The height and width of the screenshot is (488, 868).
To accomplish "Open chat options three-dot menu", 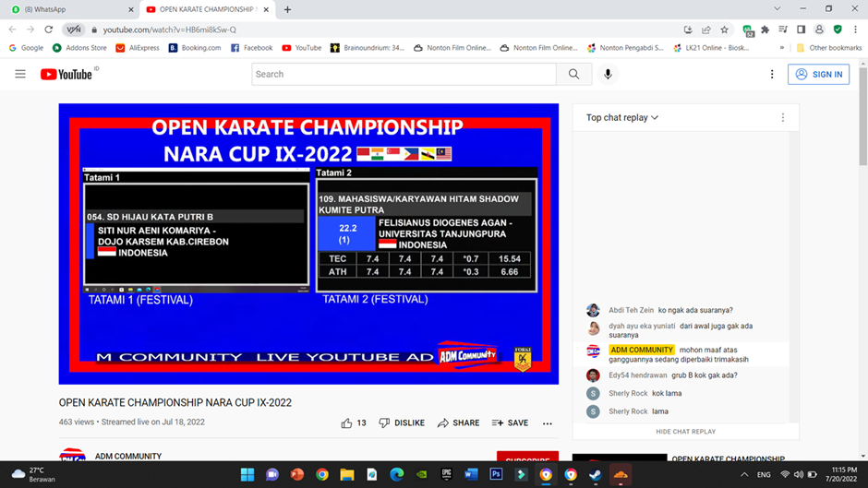I will tap(783, 118).
